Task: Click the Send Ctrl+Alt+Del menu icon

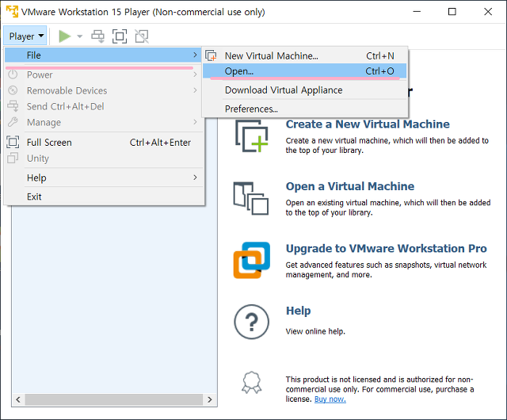Action: 13,106
